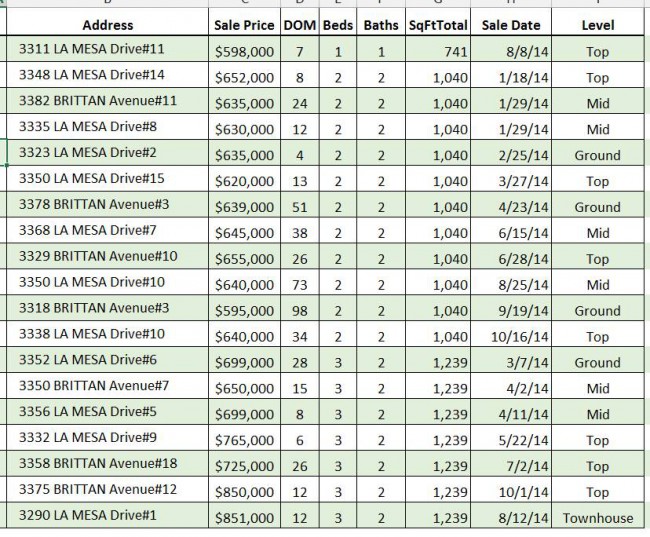Image resolution: width=650 pixels, height=537 pixels.
Task: Select the 98 days-on-market cell
Action: click(x=299, y=311)
